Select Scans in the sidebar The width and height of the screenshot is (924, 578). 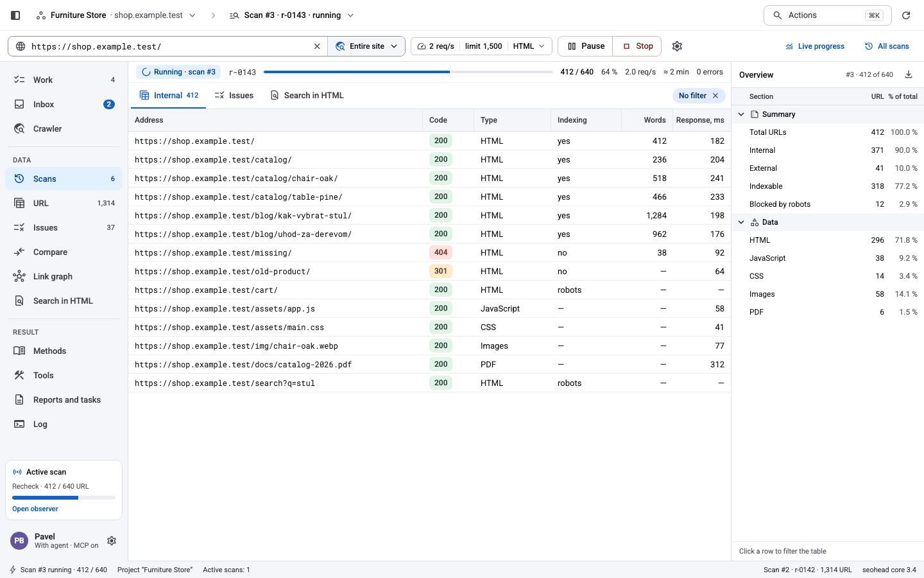[64, 179]
